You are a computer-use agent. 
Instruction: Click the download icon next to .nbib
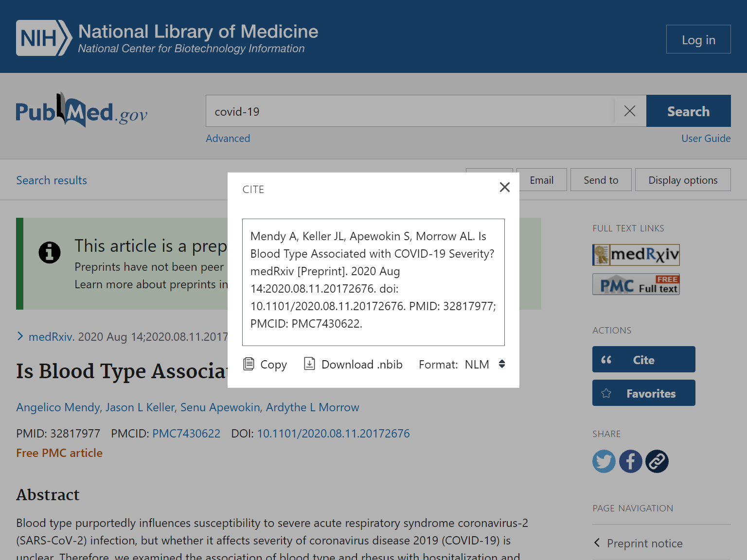tap(309, 364)
